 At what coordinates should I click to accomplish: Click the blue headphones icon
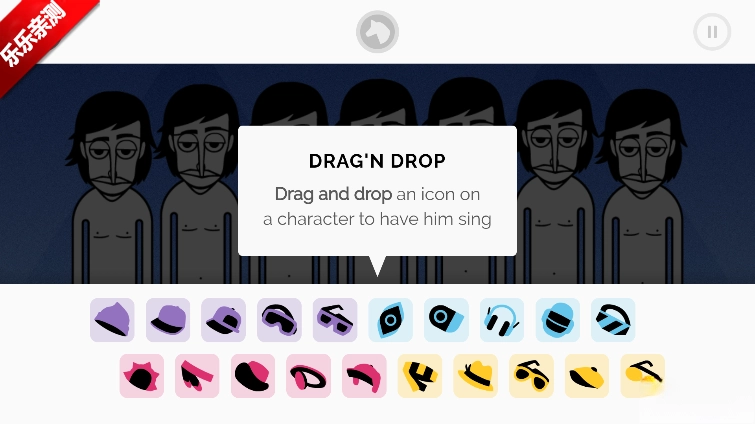(x=502, y=320)
